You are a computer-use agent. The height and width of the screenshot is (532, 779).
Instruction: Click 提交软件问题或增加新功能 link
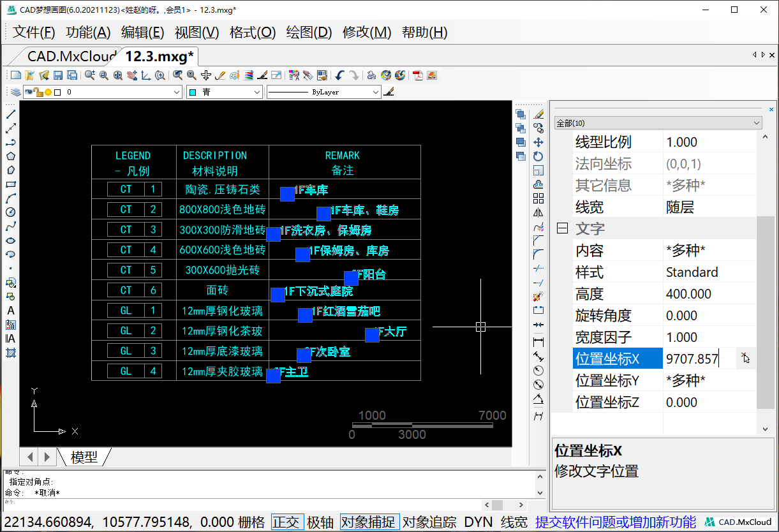click(616, 522)
